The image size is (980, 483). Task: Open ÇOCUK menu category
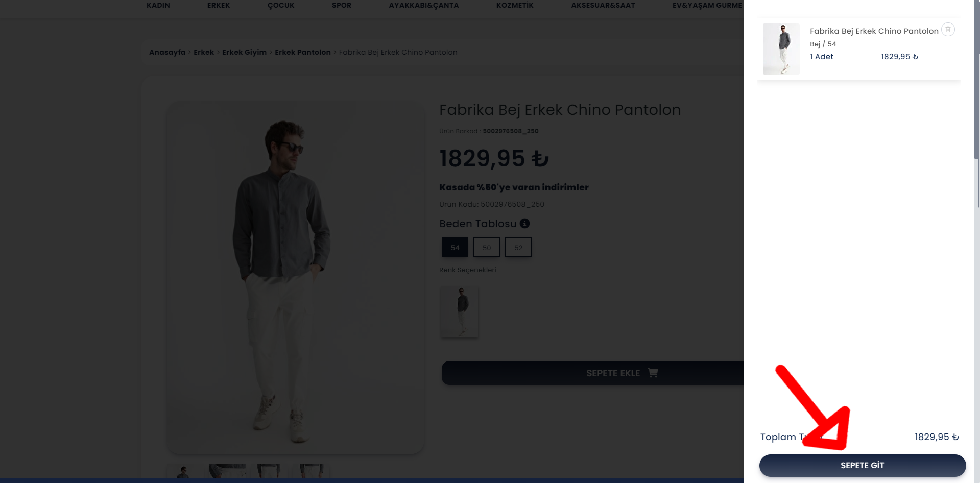(x=281, y=5)
